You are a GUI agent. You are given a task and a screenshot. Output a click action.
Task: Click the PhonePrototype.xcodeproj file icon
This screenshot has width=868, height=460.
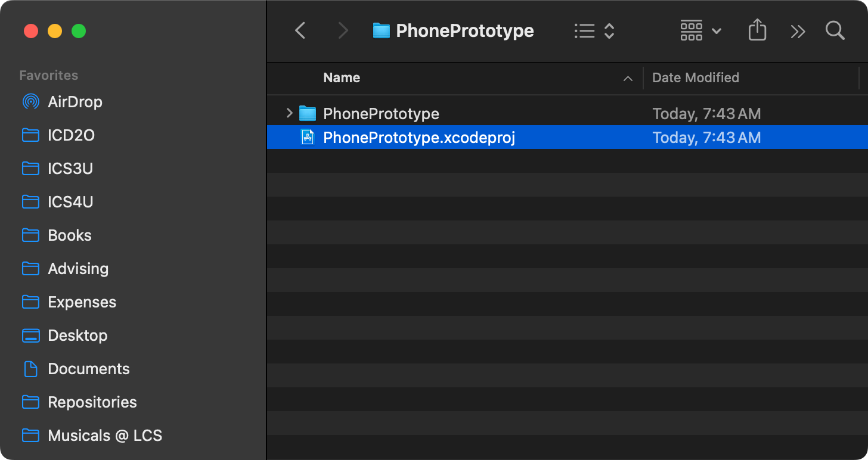tap(308, 138)
